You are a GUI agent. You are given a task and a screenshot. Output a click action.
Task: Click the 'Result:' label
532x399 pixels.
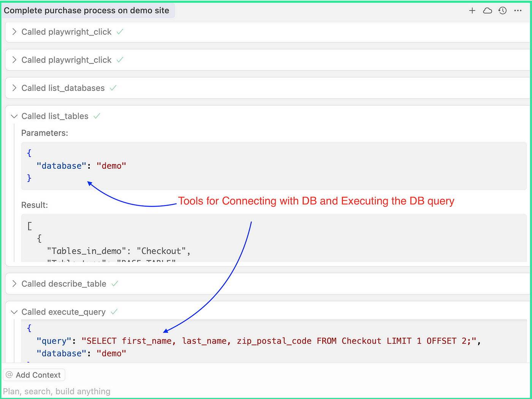35,205
